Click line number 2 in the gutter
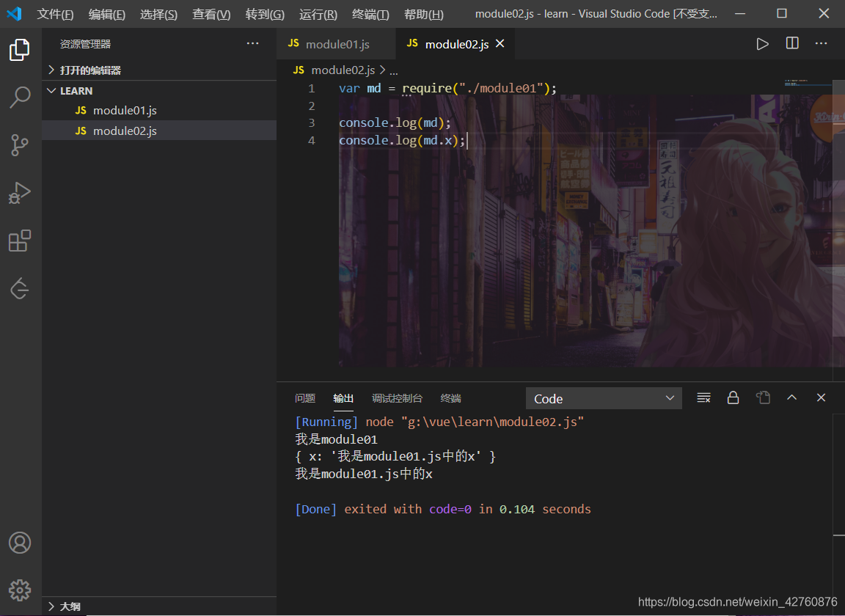The height and width of the screenshot is (616, 845). 312,106
